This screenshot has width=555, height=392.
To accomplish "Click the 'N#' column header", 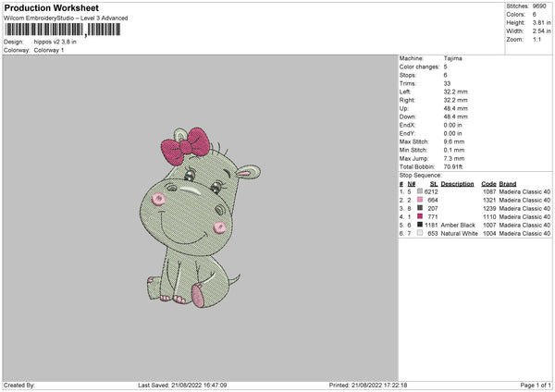I will [412, 184].
